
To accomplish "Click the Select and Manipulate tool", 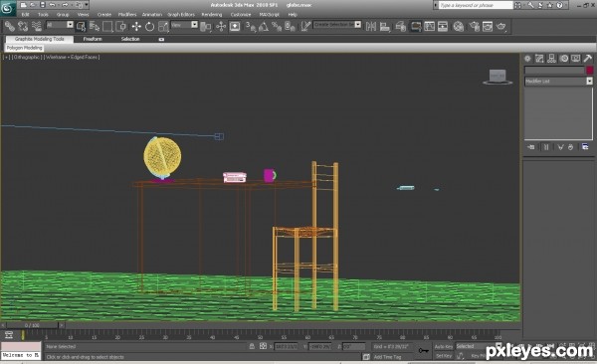I will click(221, 26).
